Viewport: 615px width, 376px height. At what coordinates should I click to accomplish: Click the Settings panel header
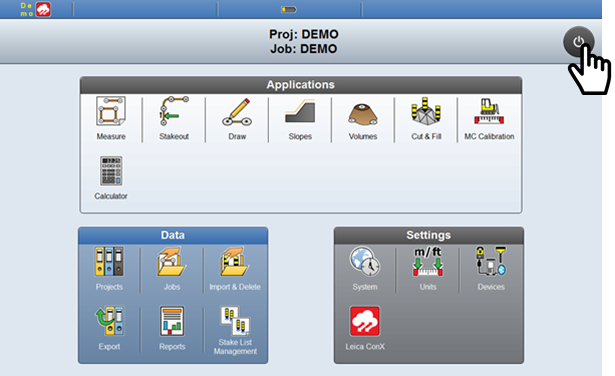click(x=429, y=235)
